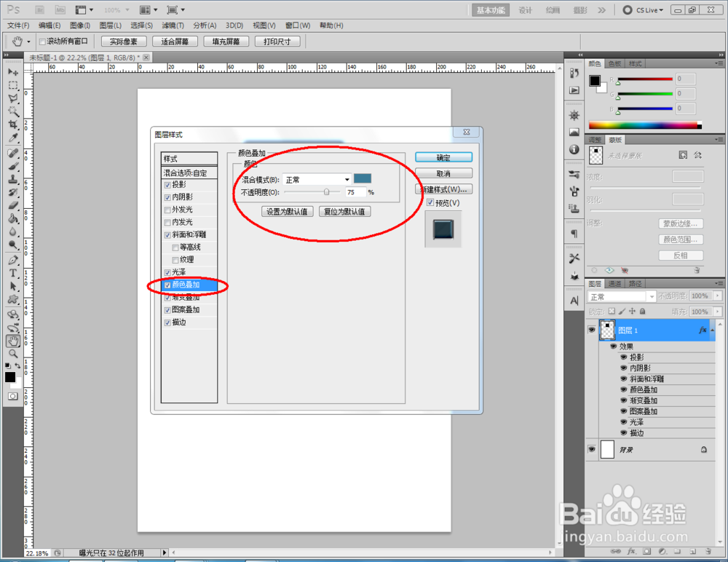Click the 确定 (OK) button

tap(443, 157)
